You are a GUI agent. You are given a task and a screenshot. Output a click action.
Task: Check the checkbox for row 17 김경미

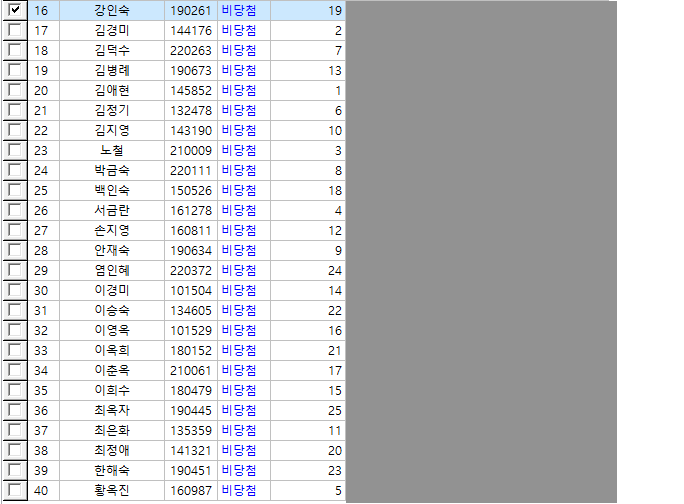click(15, 30)
